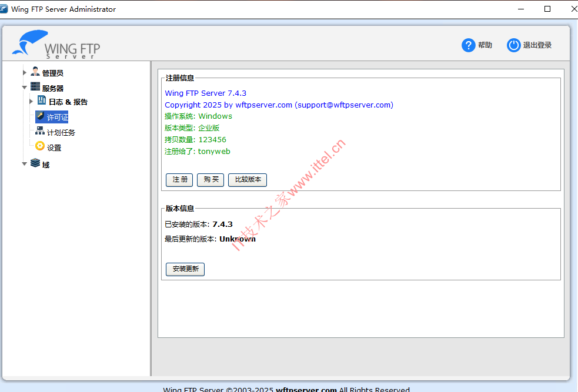Select 服务器 in the tree
This screenshot has width=578, height=392.
click(53, 88)
